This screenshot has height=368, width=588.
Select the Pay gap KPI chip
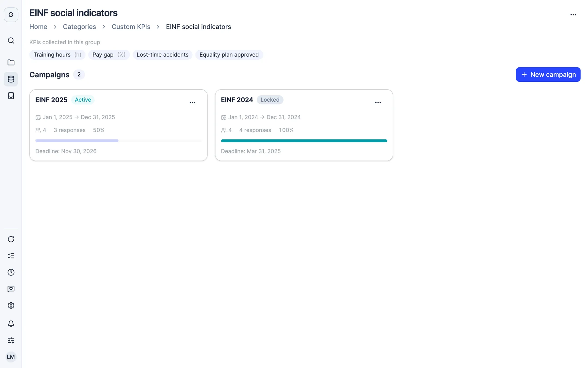pyautogui.click(x=109, y=55)
